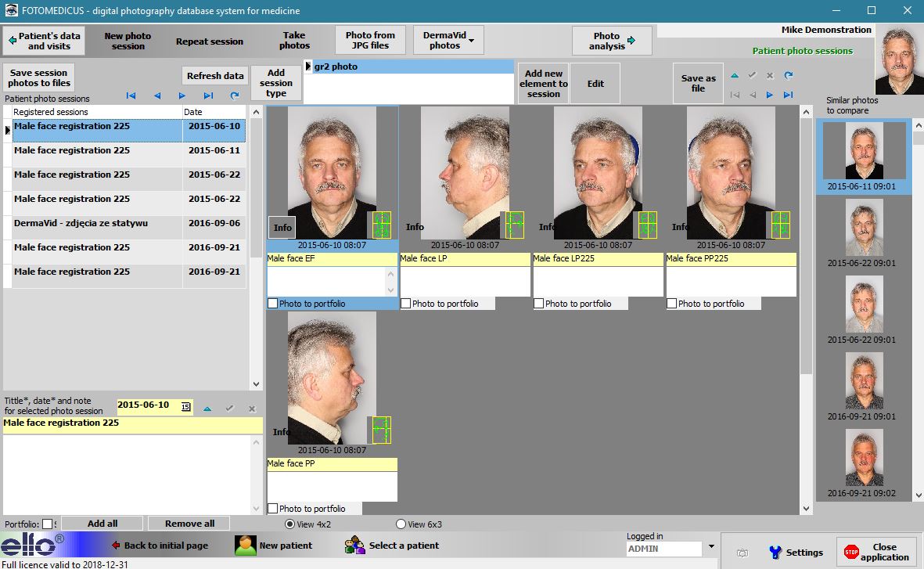Viewport: 924px width, 569px height.
Task: Click down arrow of similar photos scrollbar
Action: (918, 495)
